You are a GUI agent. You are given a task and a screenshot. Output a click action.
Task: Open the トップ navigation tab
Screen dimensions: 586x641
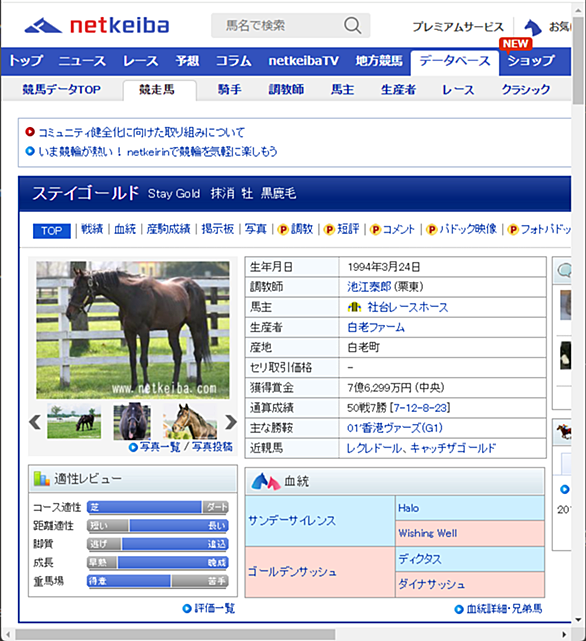pos(26,61)
